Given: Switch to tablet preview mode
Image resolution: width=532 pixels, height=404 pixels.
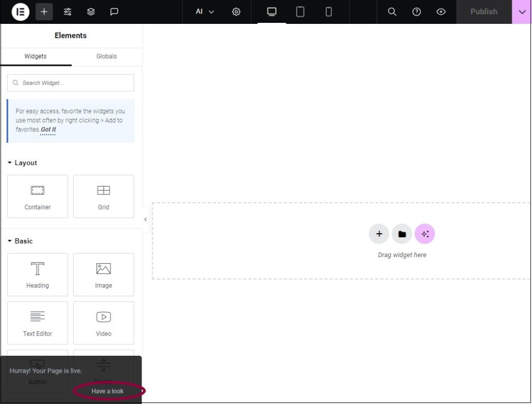Looking at the screenshot, I should coord(300,11).
